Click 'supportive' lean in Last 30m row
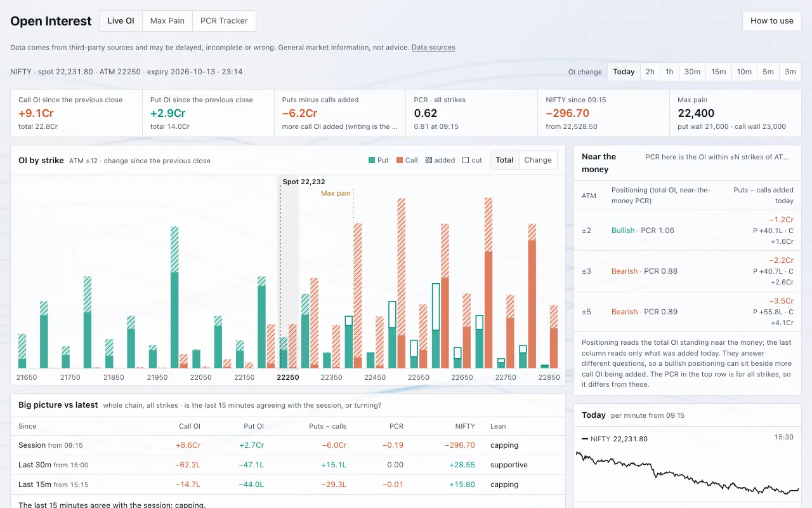 point(509,465)
